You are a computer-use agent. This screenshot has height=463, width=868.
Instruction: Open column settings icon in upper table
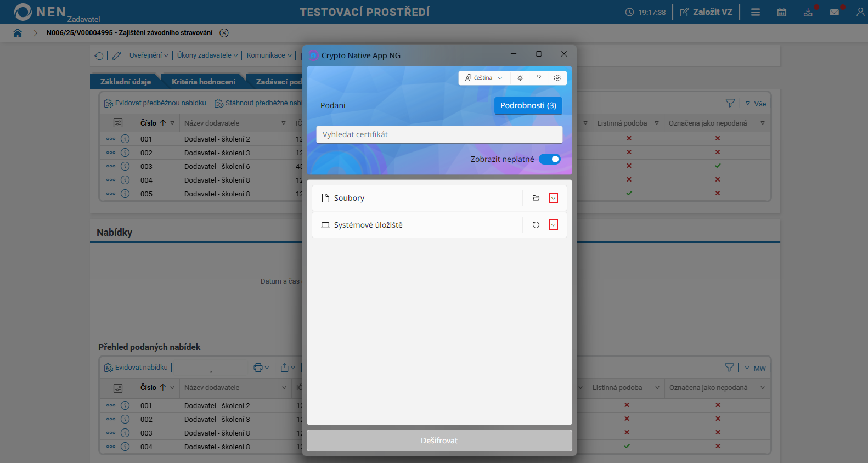[x=118, y=123]
